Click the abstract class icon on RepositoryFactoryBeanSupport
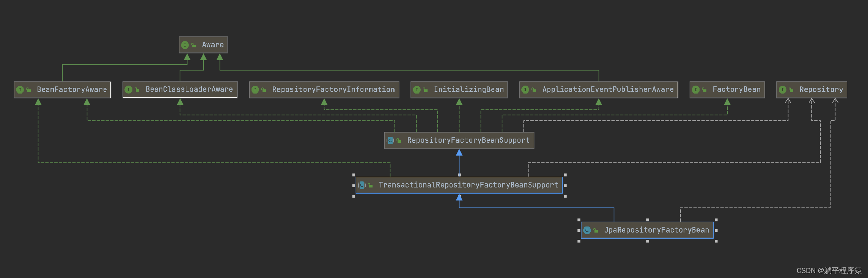Viewport: 868px width, 278px height. pyautogui.click(x=390, y=141)
